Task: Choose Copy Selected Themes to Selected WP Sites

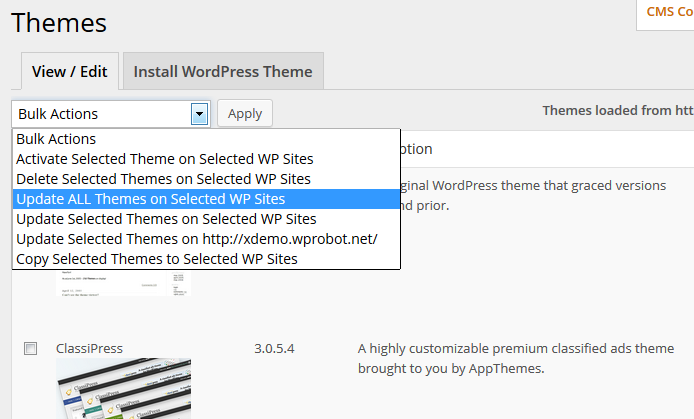Action: point(157,259)
